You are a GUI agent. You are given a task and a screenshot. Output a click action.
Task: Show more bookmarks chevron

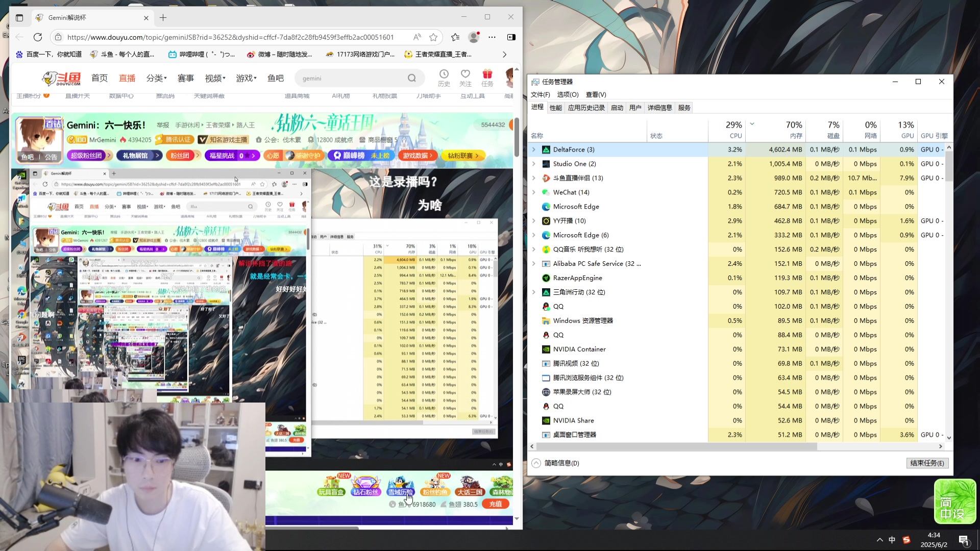point(504,54)
